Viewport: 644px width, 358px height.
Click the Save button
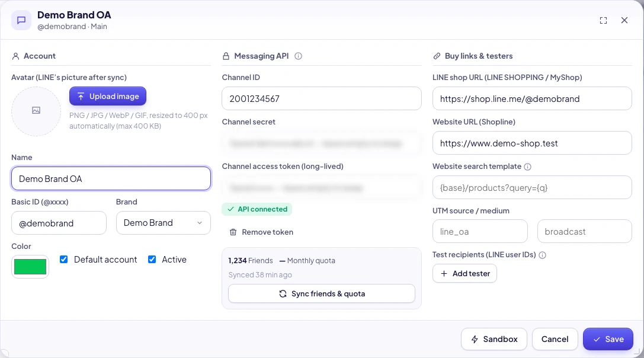click(608, 339)
